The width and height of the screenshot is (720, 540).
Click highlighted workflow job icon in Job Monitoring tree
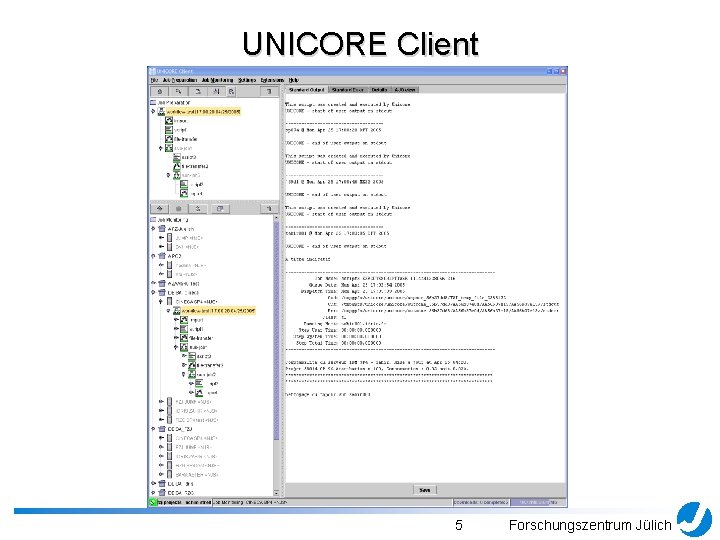[x=176, y=311]
